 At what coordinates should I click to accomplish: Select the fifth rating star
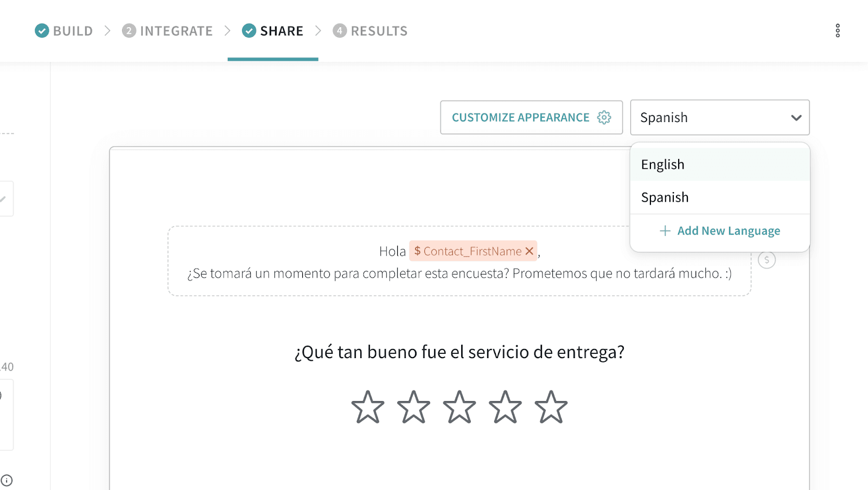click(x=551, y=407)
